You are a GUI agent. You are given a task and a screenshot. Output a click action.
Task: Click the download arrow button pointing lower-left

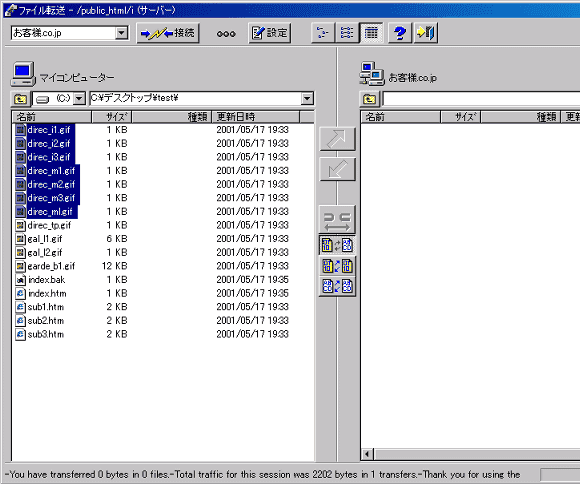tap(337, 169)
